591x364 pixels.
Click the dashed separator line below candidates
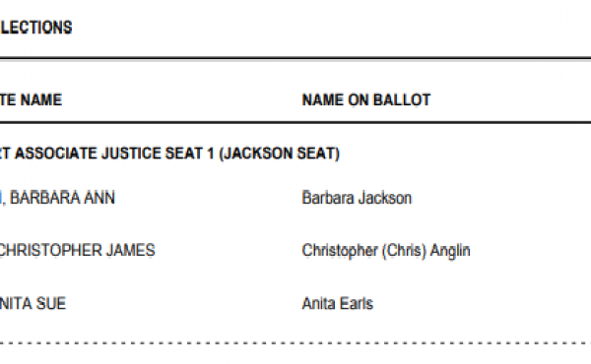(295, 343)
